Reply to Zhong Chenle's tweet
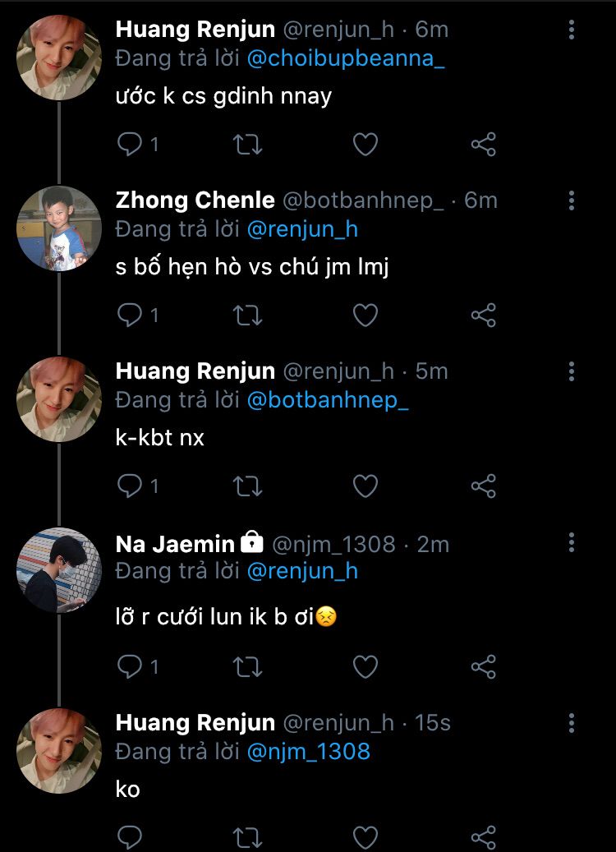 click(131, 315)
